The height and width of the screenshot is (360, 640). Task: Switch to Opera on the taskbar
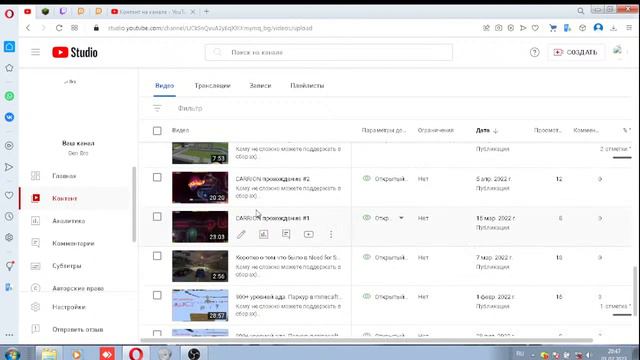coord(136,353)
